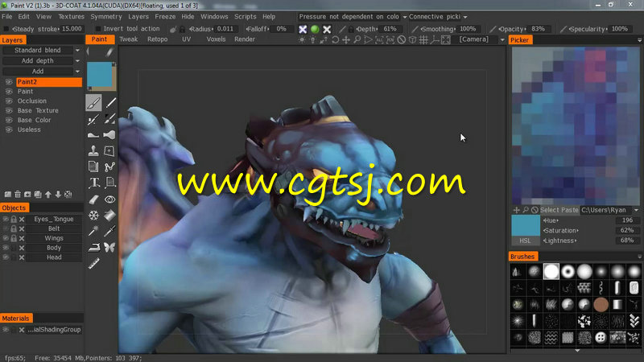
Task: Select the Body object
Action: 54,248
